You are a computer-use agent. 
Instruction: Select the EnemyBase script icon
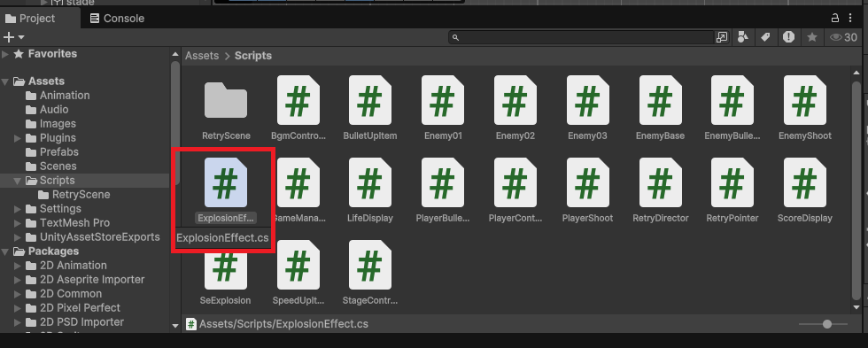point(660,100)
